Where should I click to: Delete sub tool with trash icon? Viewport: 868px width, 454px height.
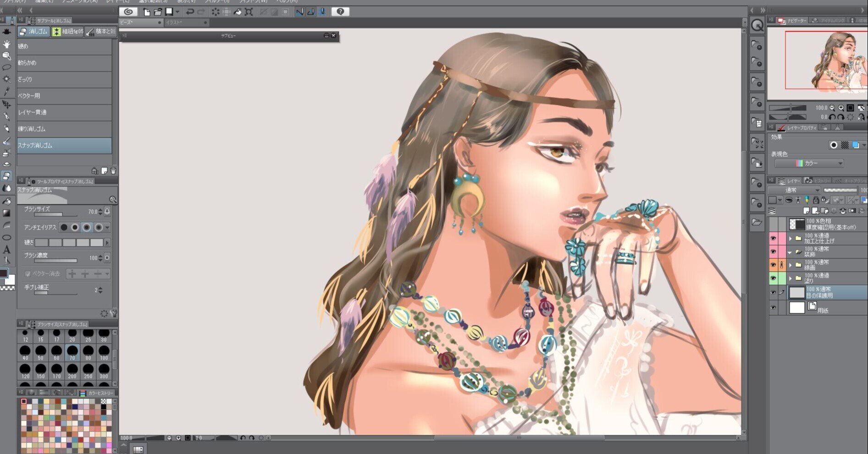pyautogui.click(x=113, y=171)
